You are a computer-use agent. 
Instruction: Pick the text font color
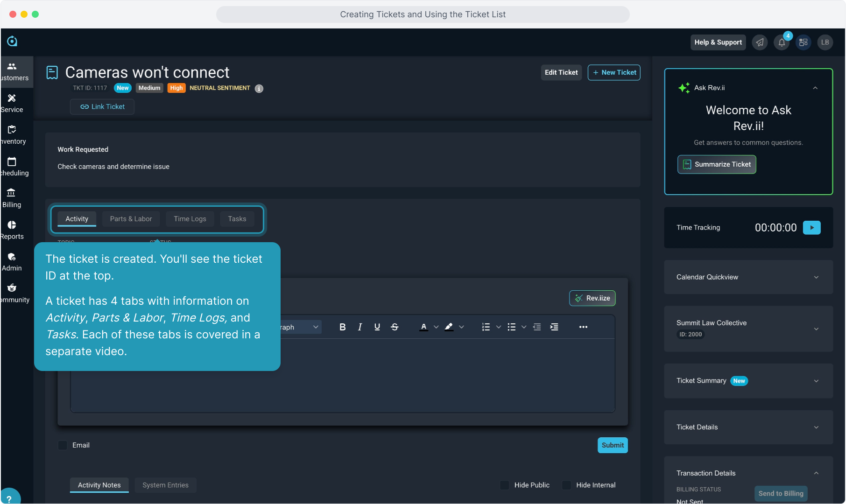click(424, 327)
